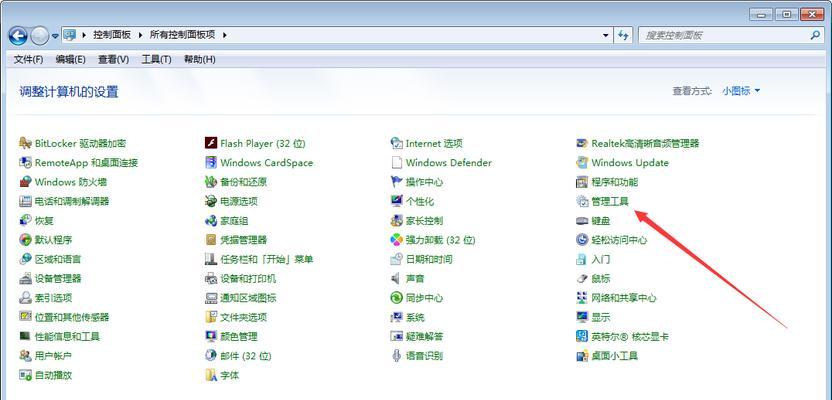The image size is (832, 400).
Task: Open the 日期和时间 item
Action: [421, 259]
